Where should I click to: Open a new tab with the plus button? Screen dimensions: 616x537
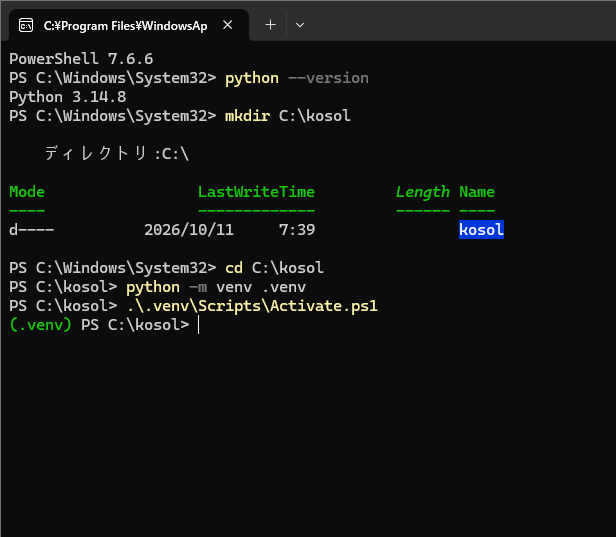click(x=270, y=25)
